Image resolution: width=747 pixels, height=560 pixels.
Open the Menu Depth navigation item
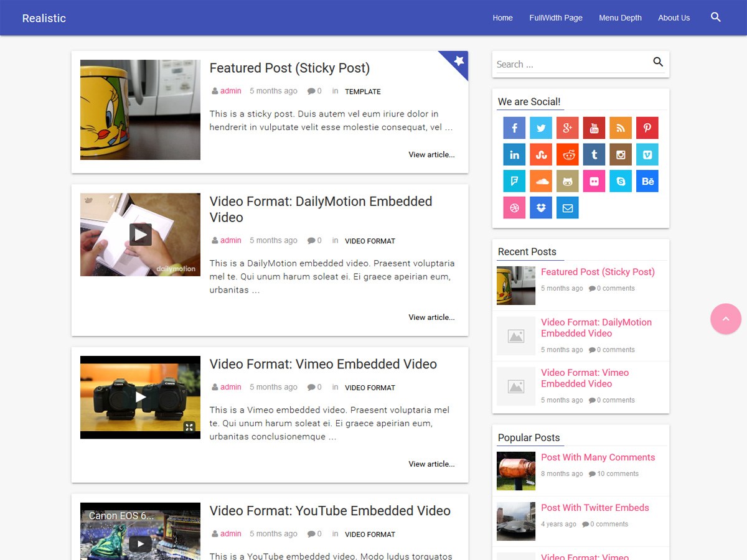pos(620,18)
